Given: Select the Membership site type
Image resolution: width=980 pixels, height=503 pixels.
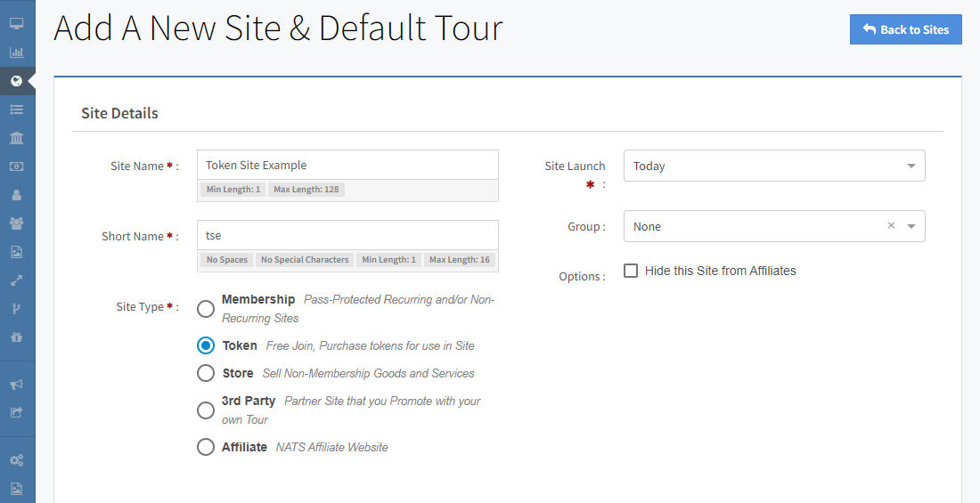Looking at the screenshot, I should (206, 309).
